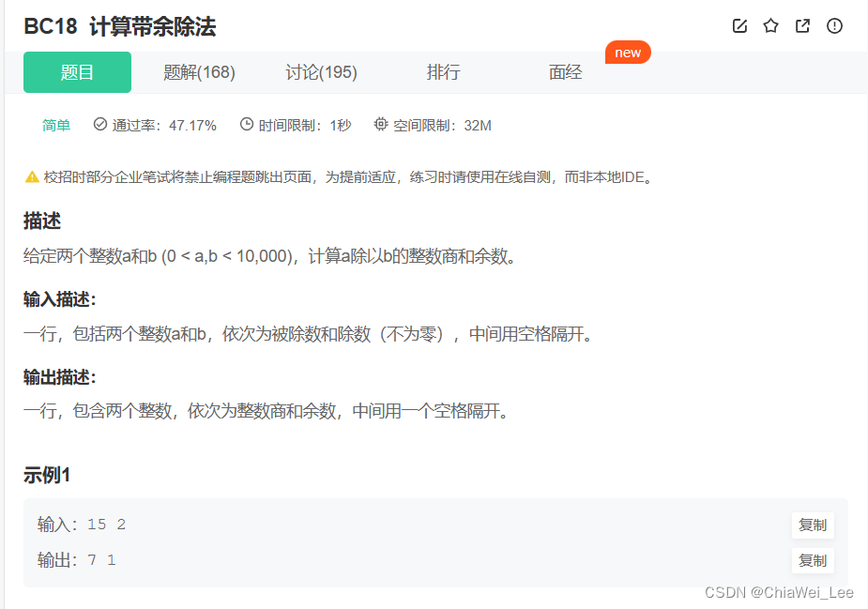868x609 pixels.
Task: Click the BC18 计算带余除法 title
Action: [x=119, y=26]
